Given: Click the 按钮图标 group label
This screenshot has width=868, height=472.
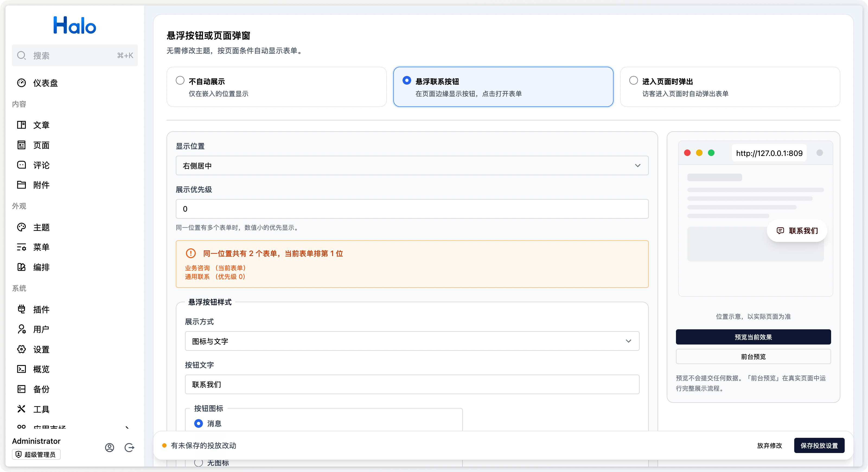Looking at the screenshot, I should point(209,408).
